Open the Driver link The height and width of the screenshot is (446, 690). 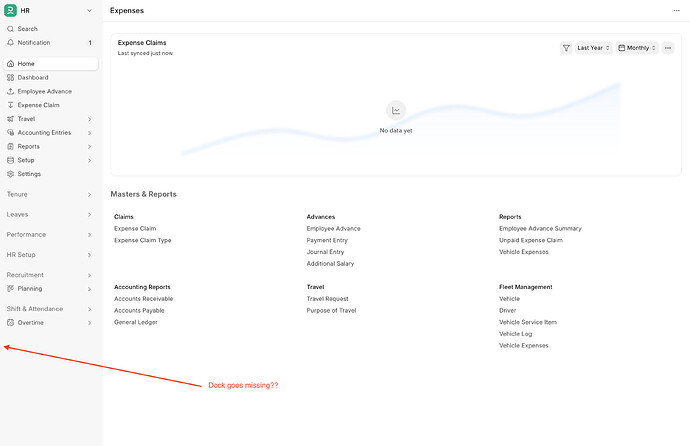[x=507, y=311]
